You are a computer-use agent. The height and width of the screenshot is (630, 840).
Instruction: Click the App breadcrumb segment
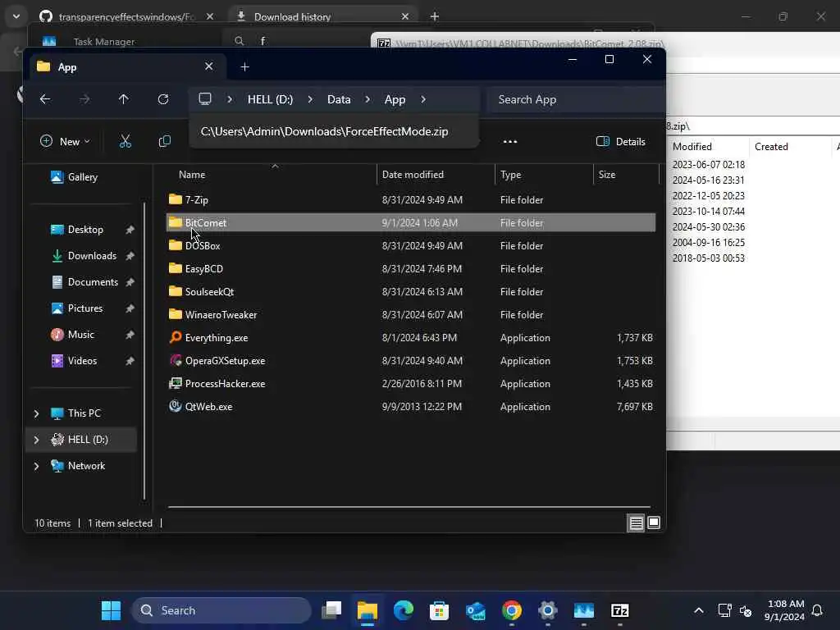[x=395, y=99]
